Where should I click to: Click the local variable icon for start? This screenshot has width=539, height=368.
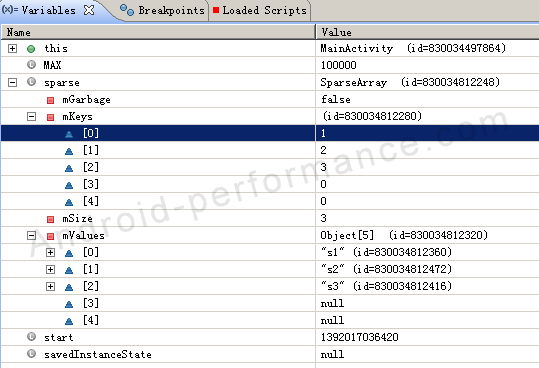pos(31,337)
